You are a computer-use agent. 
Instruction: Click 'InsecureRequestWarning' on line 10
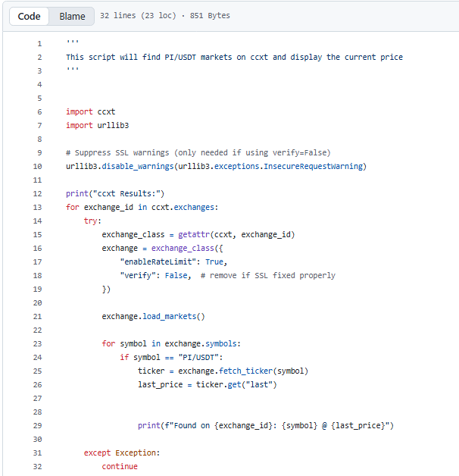tap(314, 166)
